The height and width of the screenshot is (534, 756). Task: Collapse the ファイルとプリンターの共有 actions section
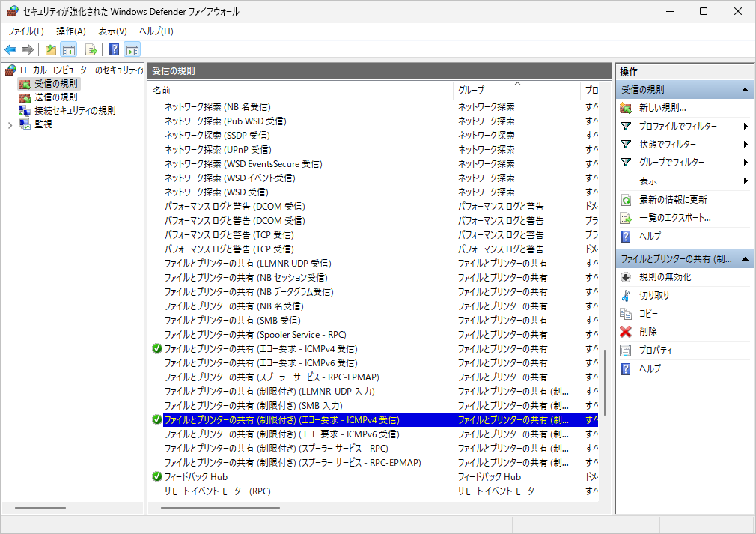tap(745, 259)
